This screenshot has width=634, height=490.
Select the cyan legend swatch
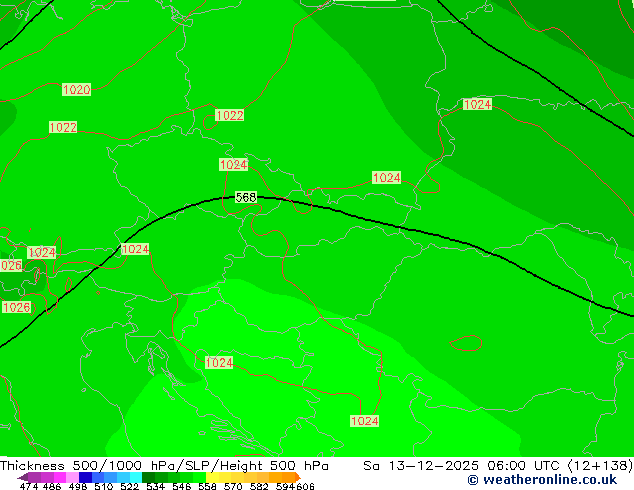click(136, 477)
